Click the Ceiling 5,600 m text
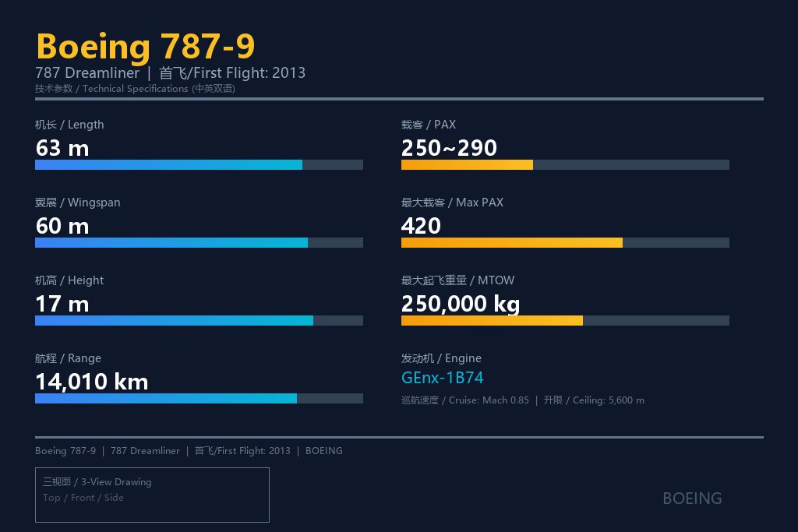 click(594, 400)
